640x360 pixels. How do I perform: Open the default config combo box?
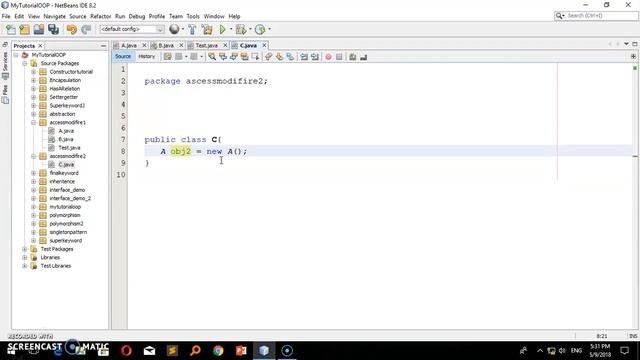pyautogui.click(x=131, y=29)
